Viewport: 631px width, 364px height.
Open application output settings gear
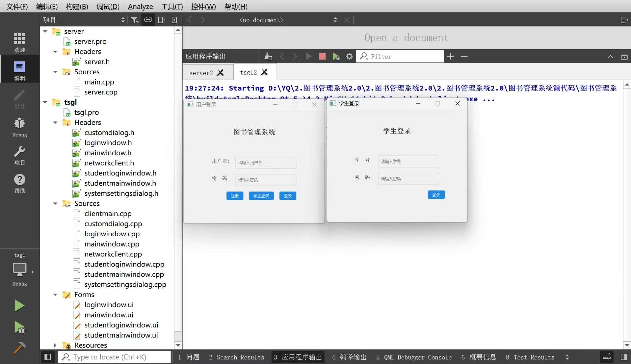click(349, 56)
